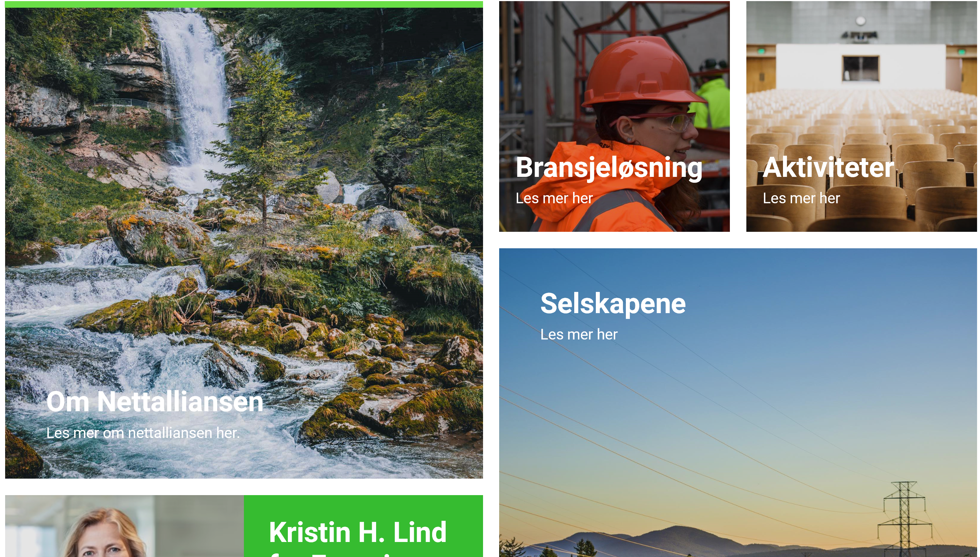The height and width of the screenshot is (557, 980).
Task: Click 'Les mer om nettalliansen her.' text
Action: pyautogui.click(x=143, y=432)
